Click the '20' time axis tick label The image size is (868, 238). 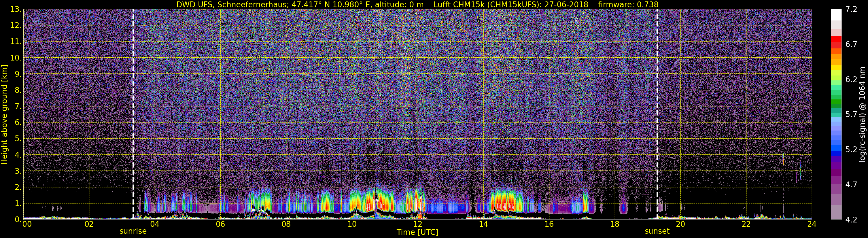(680, 224)
